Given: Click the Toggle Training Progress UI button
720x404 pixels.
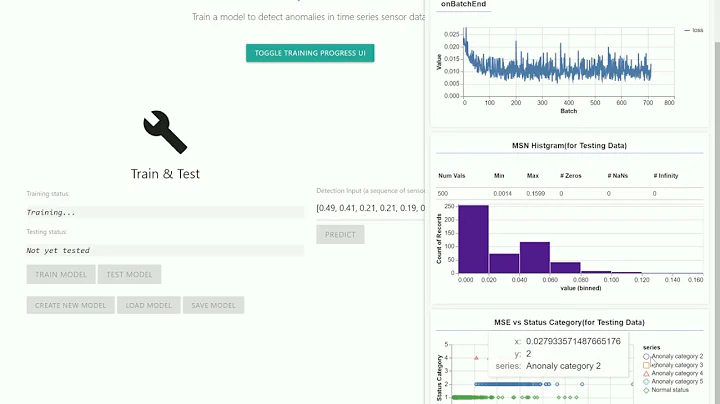Looking at the screenshot, I should point(310,53).
